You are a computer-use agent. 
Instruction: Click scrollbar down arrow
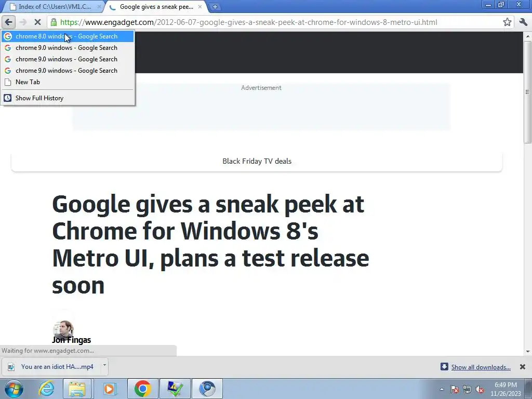click(528, 352)
